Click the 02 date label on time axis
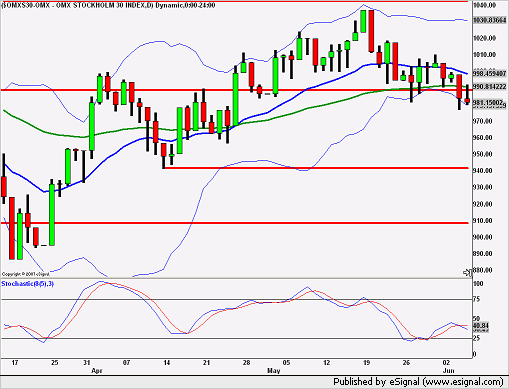This screenshot has height=389, width=509. click(x=446, y=363)
